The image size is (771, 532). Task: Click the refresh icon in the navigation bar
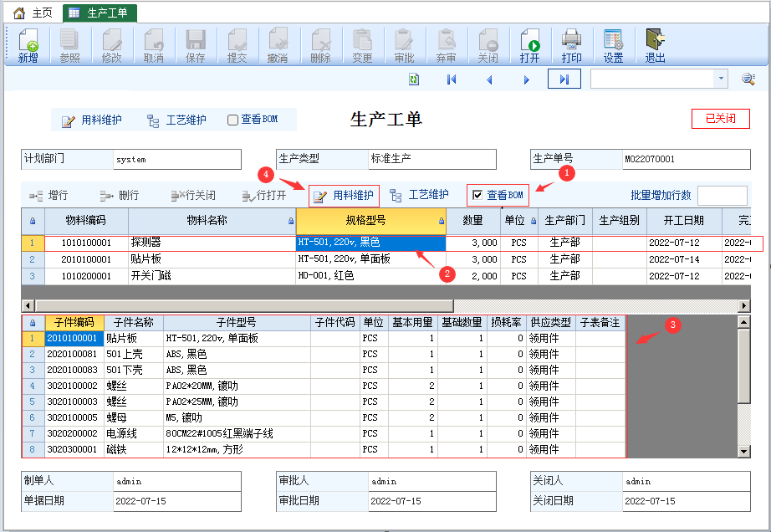414,79
